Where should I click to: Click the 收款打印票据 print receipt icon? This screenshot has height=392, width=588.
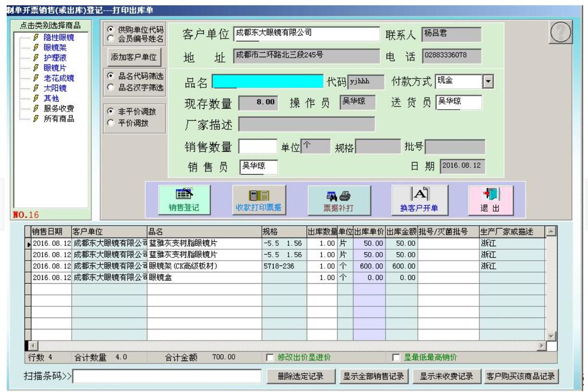pyautogui.click(x=255, y=199)
